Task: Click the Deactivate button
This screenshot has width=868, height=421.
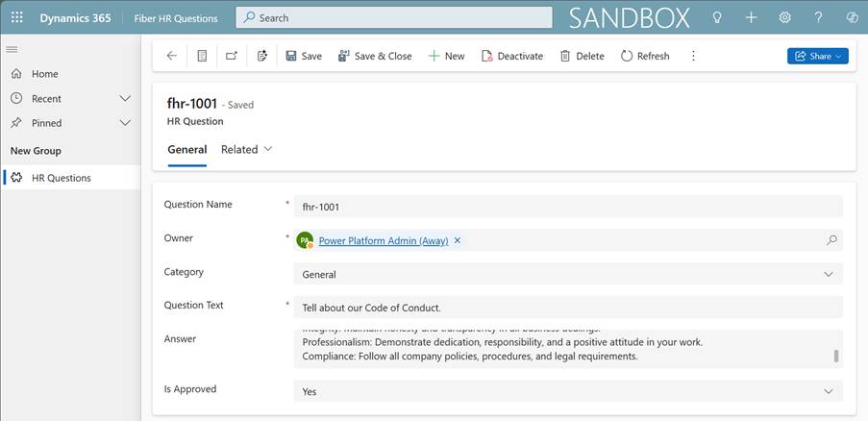Action: click(511, 56)
